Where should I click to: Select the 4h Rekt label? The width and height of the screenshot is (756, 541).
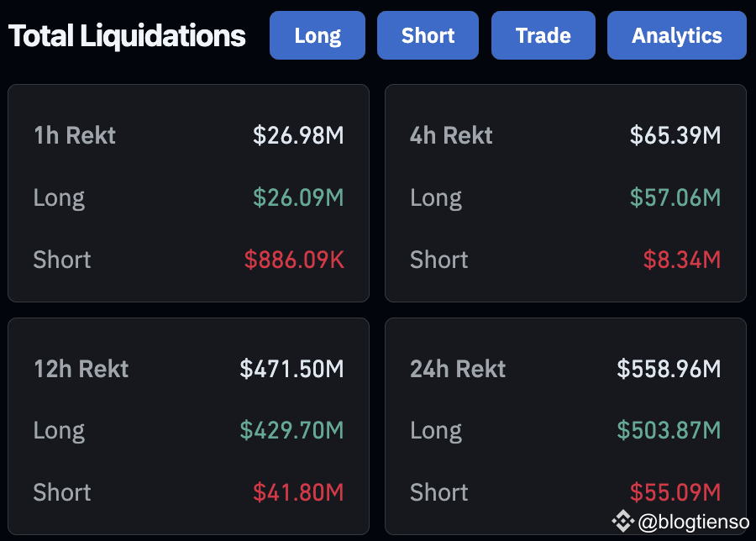click(451, 135)
